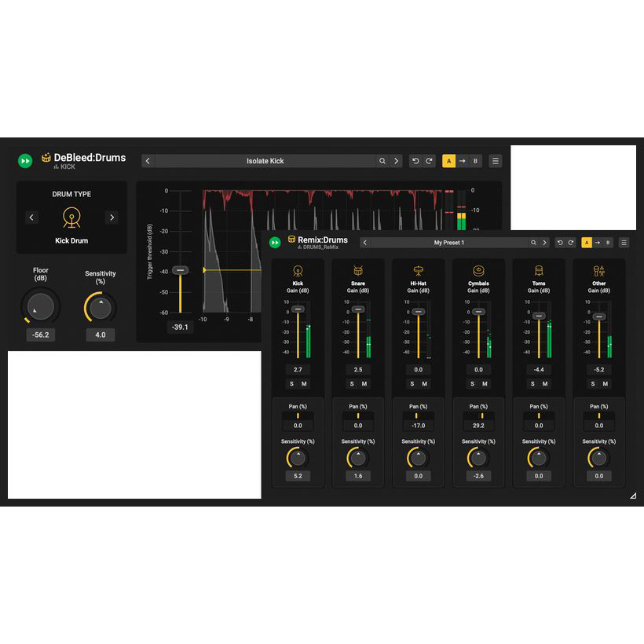Click the Kick gain value field 2.7
The height and width of the screenshot is (644, 644).
[x=298, y=370]
